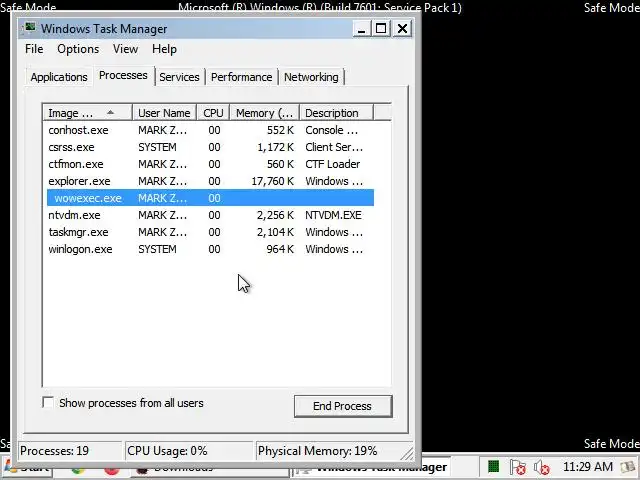Click the Physical Memory: 19% status entry
The height and width of the screenshot is (480, 640).
tap(329, 451)
